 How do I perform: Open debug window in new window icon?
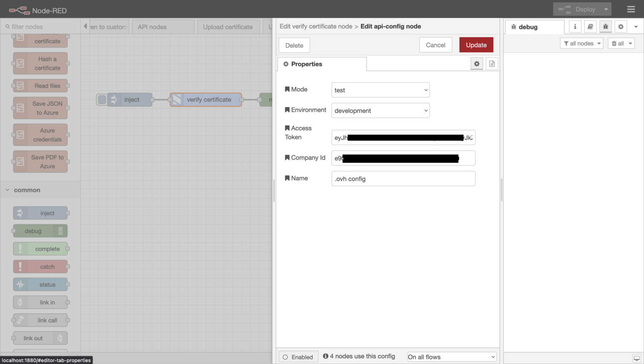[636, 358]
